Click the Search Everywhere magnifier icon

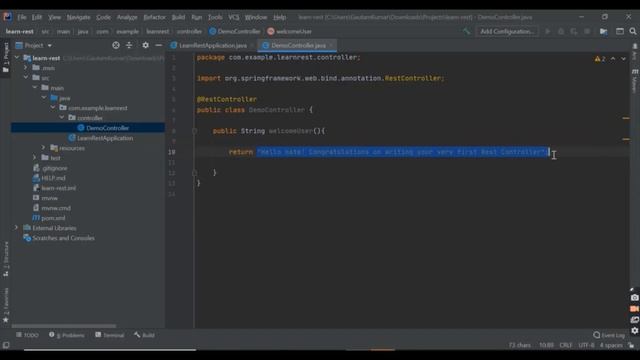633,31
